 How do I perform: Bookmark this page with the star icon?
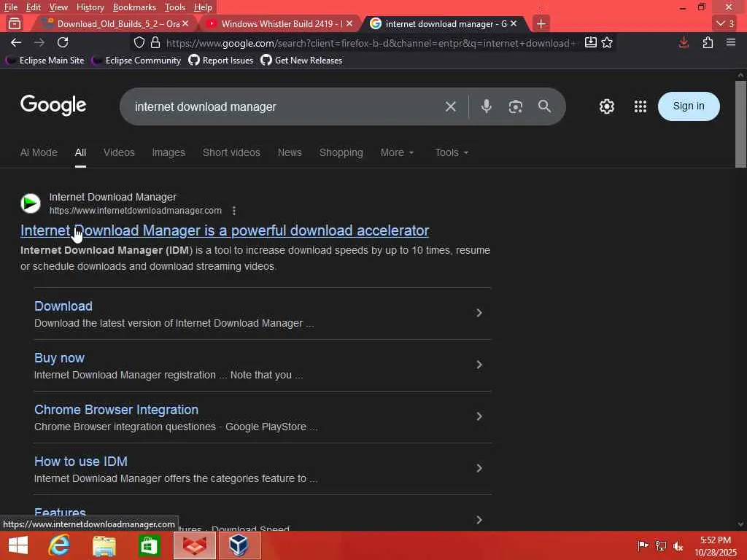(607, 43)
